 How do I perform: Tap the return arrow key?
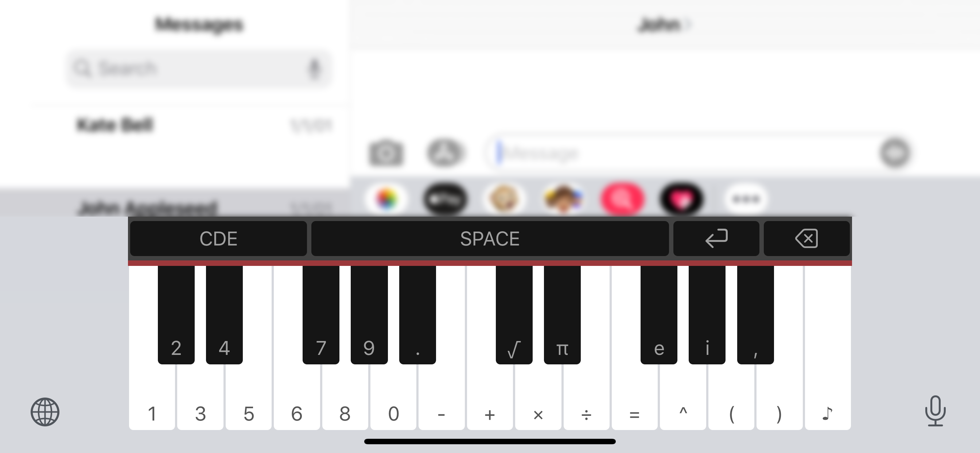[x=716, y=239]
